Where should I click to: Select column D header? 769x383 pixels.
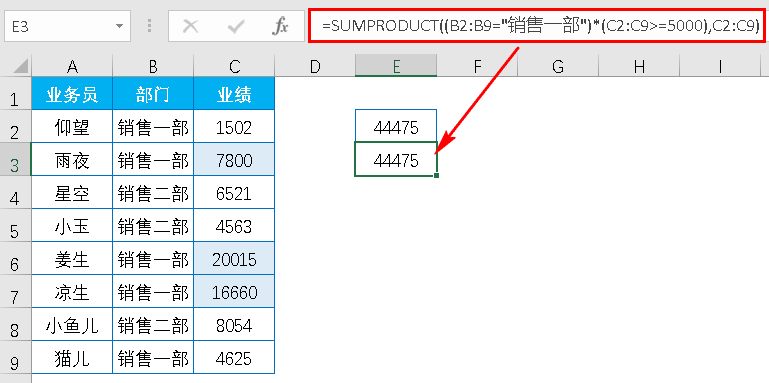pyautogui.click(x=315, y=66)
